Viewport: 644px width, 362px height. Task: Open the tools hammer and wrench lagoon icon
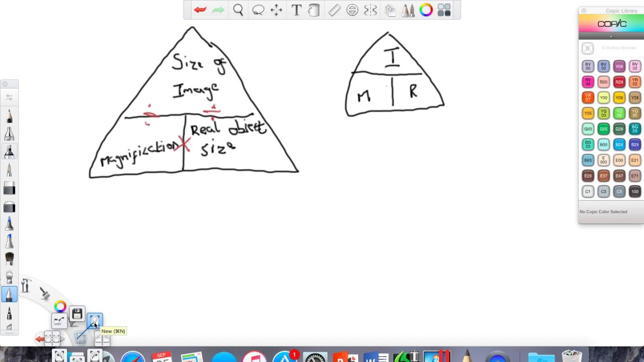coord(26,286)
